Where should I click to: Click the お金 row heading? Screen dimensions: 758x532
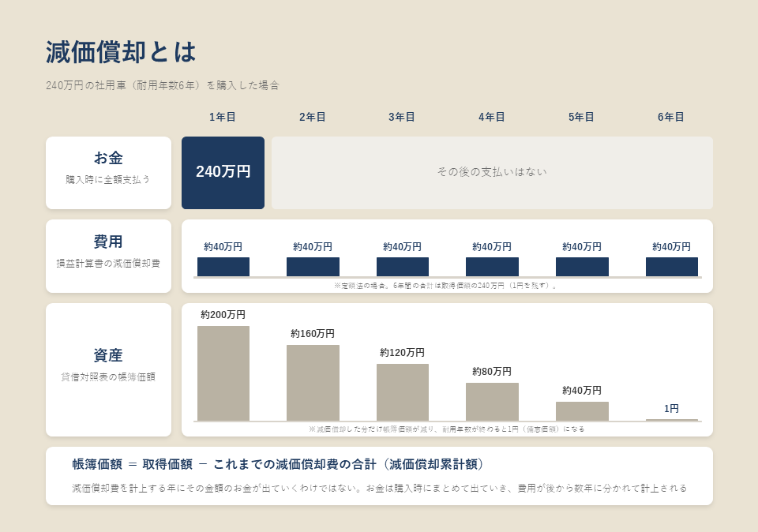point(108,158)
